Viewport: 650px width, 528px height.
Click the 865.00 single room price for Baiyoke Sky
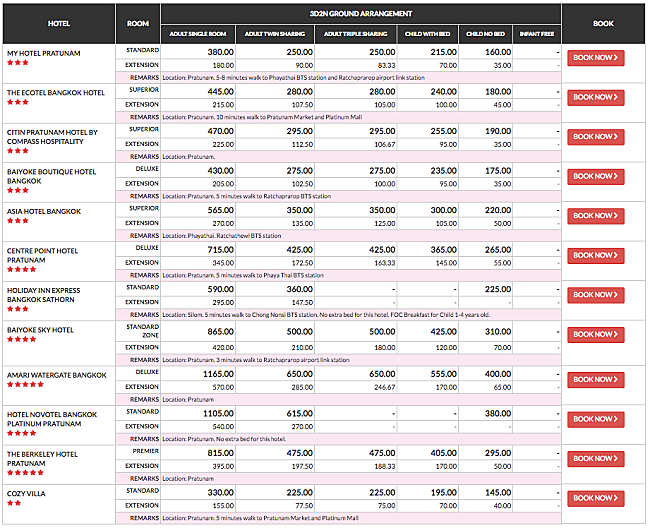coord(221,332)
